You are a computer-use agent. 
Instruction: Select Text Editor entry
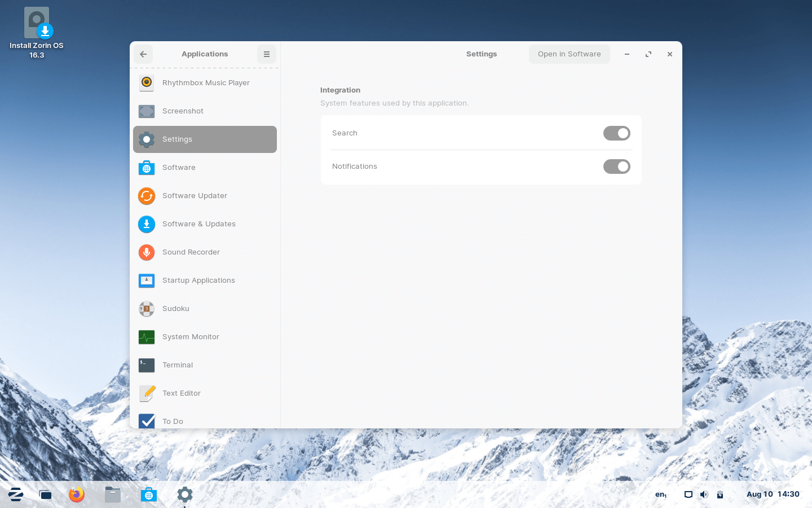[x=205, y=393]
